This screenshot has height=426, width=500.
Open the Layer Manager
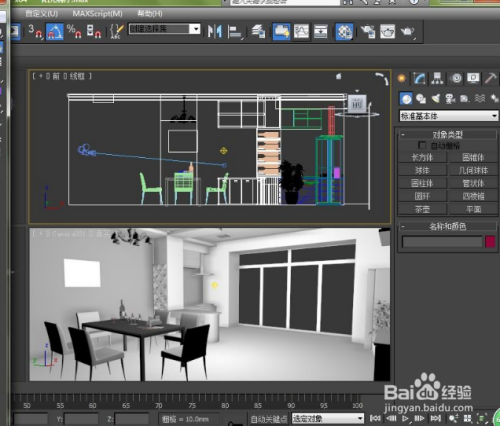click(258, 32)
